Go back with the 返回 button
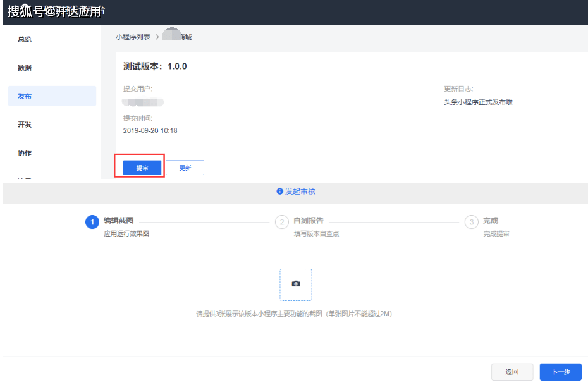Viewport: 588px width, 387px height. click(x=512, y=372)
